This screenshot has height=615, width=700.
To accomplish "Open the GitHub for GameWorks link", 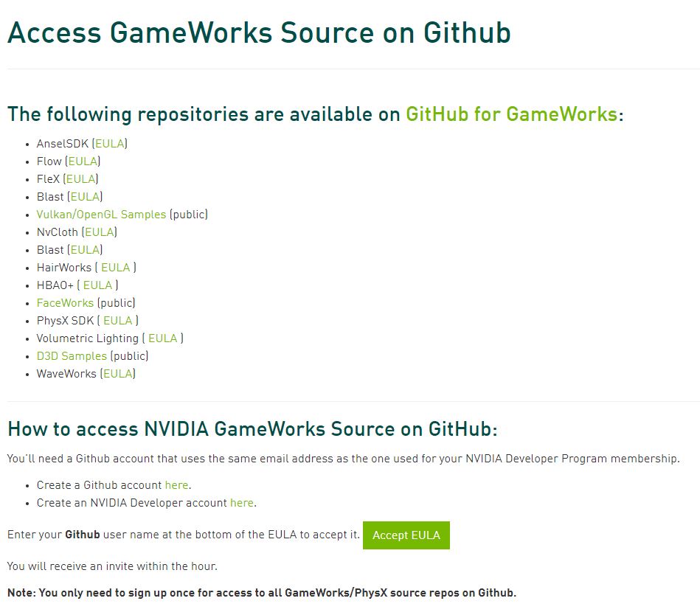I will click(x=512, y=114).
